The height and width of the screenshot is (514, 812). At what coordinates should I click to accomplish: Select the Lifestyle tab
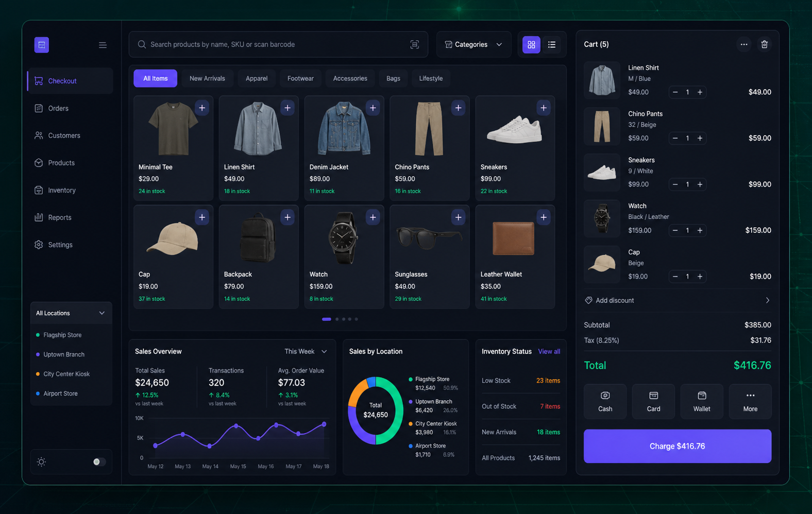[431, 78]
